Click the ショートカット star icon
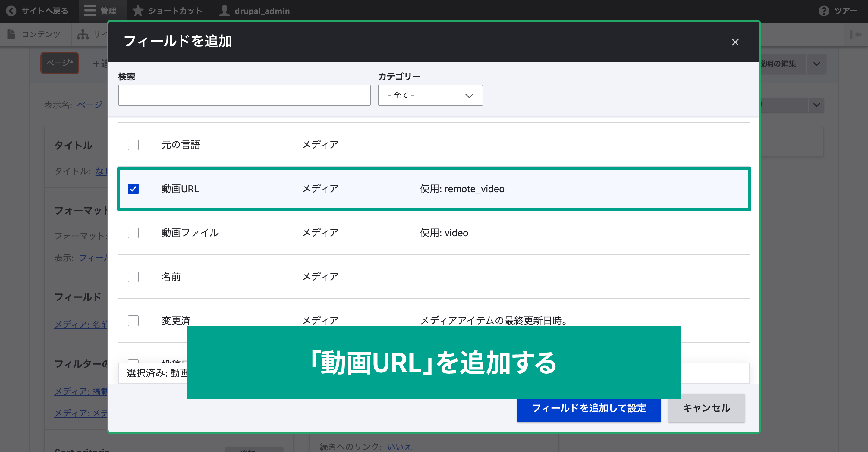This screenshot has width=868, height=452. [x=137, y=11]
